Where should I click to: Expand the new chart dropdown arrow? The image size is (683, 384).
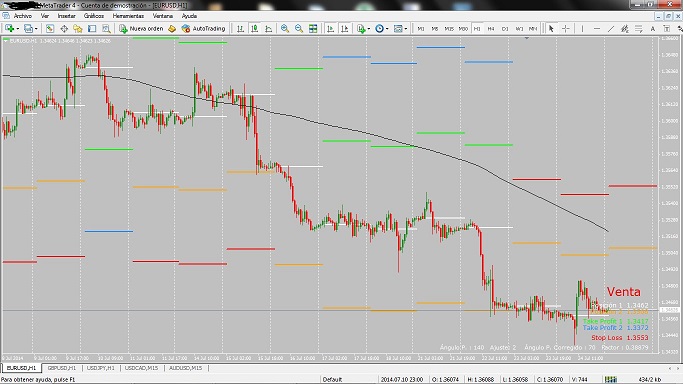coord(17,29)
